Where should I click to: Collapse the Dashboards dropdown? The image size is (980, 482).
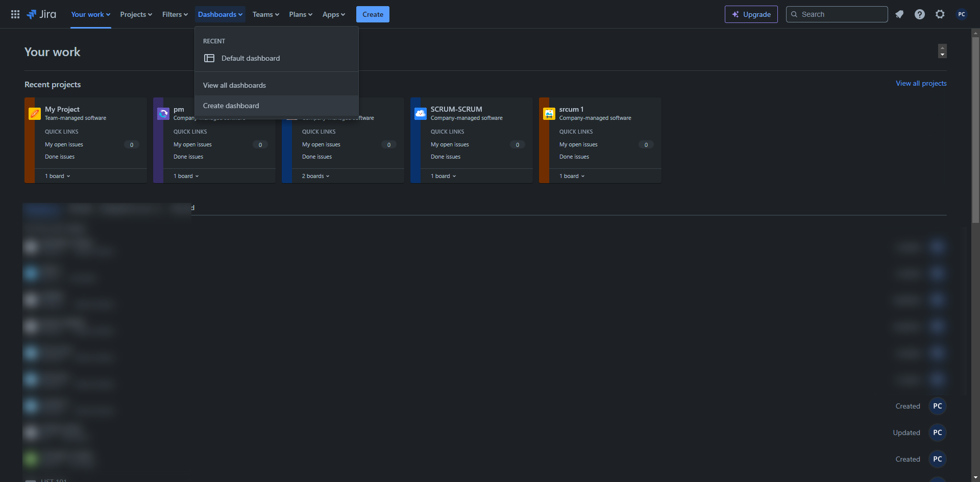[220, 14]
